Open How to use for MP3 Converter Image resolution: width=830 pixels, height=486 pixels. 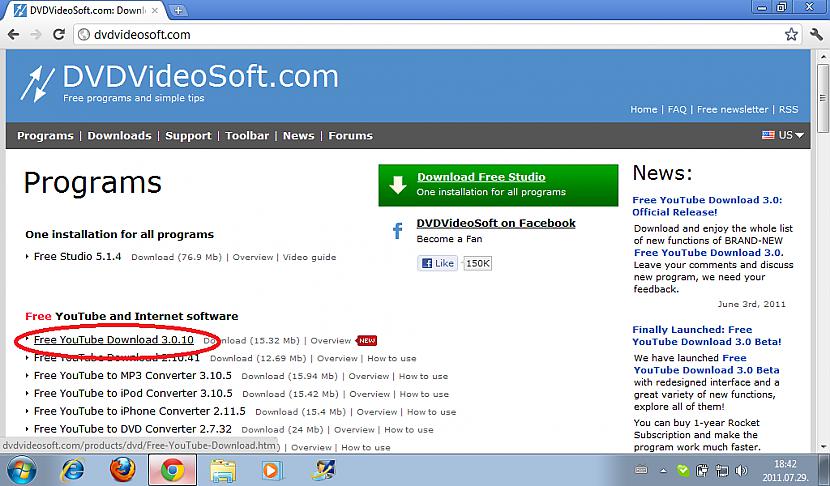click(x=423, y=376)
